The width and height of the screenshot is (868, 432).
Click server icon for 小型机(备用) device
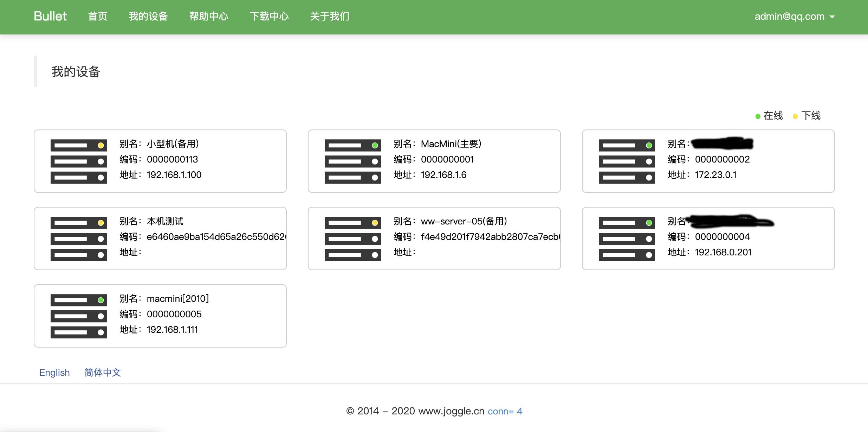[78, 161]
